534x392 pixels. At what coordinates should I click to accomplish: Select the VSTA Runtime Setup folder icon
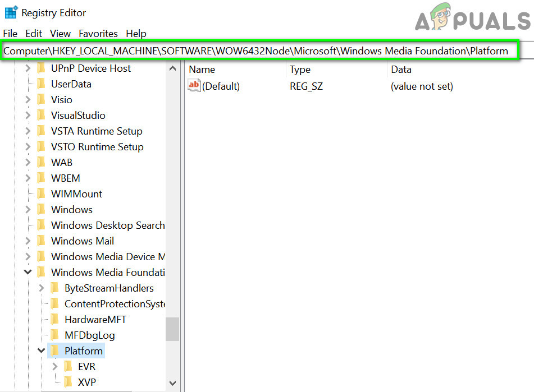click(41, 131)
